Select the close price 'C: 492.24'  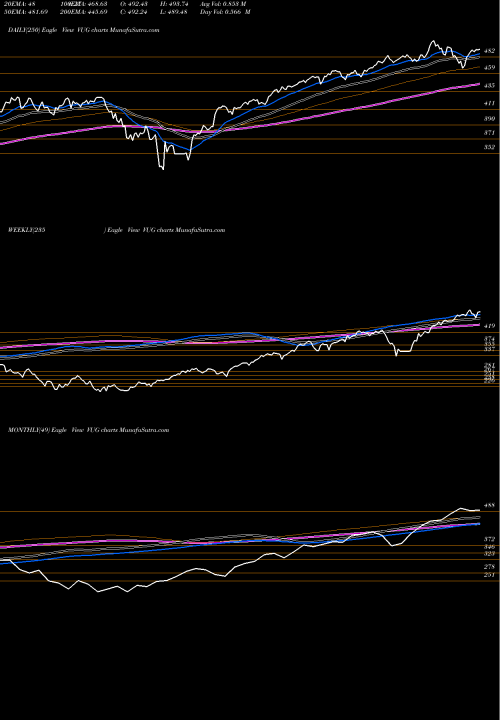point(133,12)
